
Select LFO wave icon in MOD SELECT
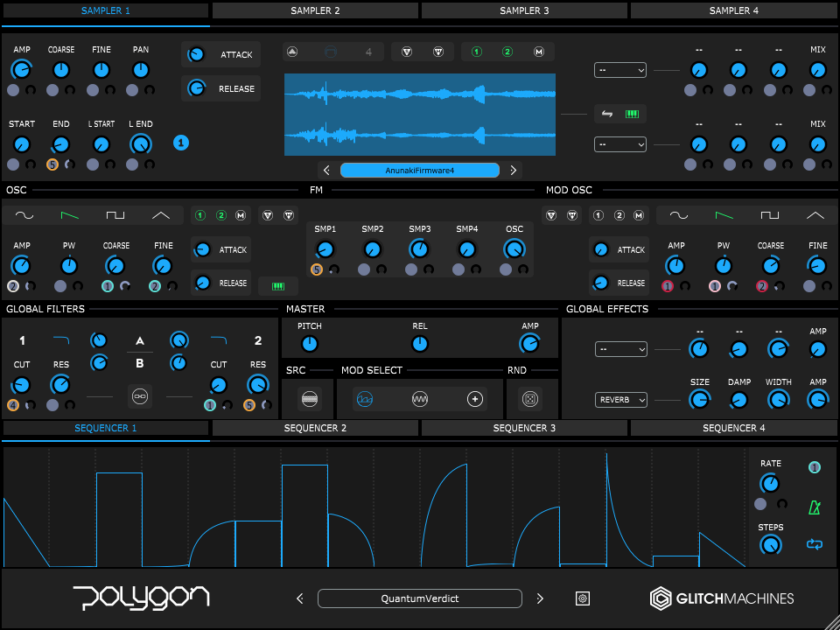[x=420, y=399]
